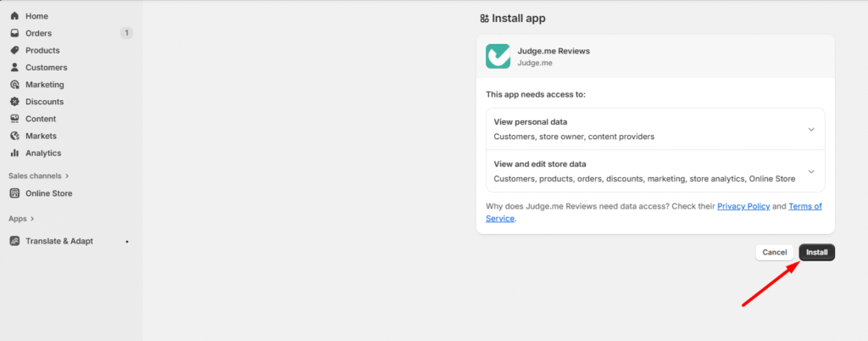Open Orders via its inbox icon
Screen dimensions: 868x341
14,33
